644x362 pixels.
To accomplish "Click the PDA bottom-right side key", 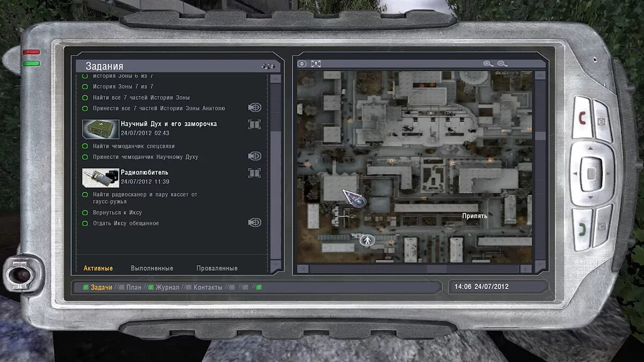I will pyautogui.click(x=602, y=225).
